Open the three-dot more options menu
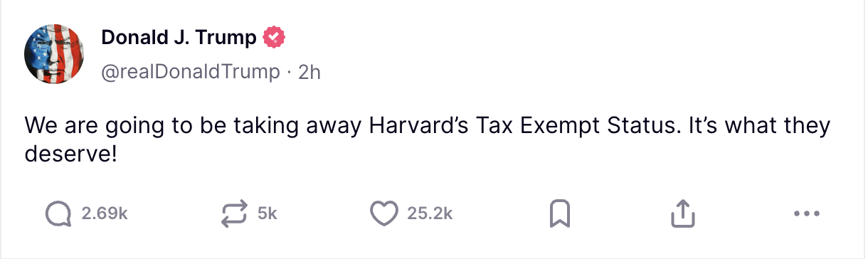868x259 pixels. click(806, 213)
